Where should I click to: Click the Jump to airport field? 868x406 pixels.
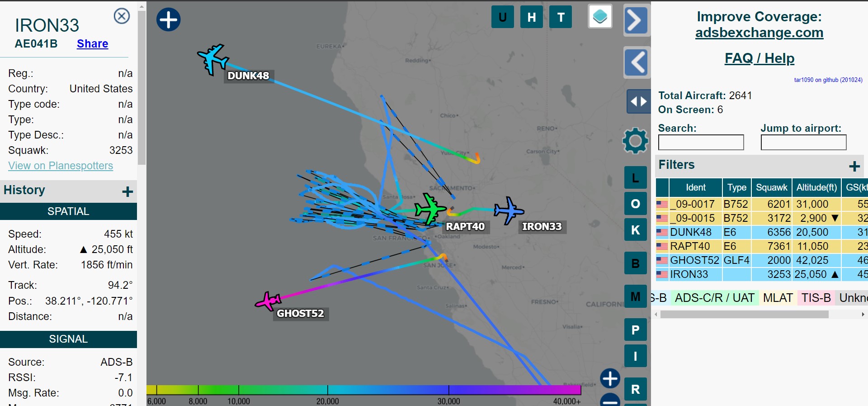pyautogui.click(x=803, y=142)
